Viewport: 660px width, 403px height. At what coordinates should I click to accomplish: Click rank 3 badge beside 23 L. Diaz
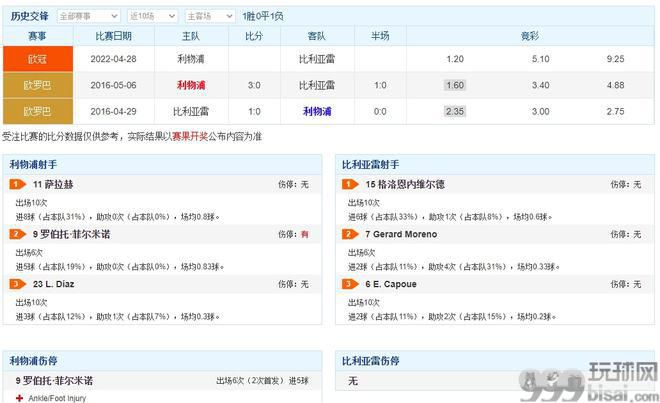[x=18, y=284]
